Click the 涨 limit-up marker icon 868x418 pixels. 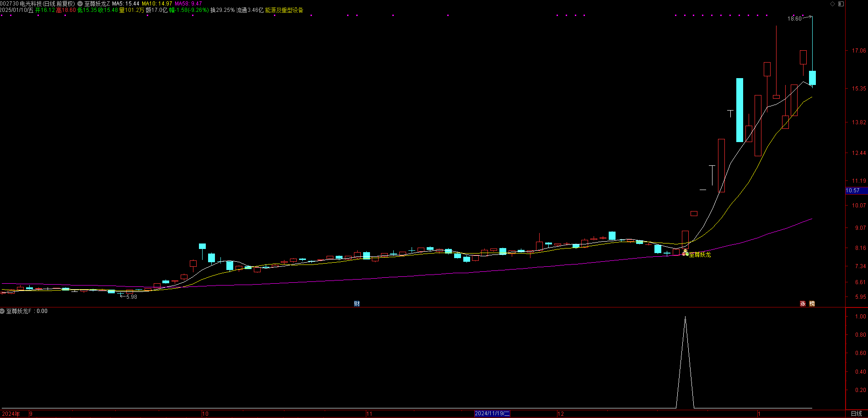tap(803, 303)
